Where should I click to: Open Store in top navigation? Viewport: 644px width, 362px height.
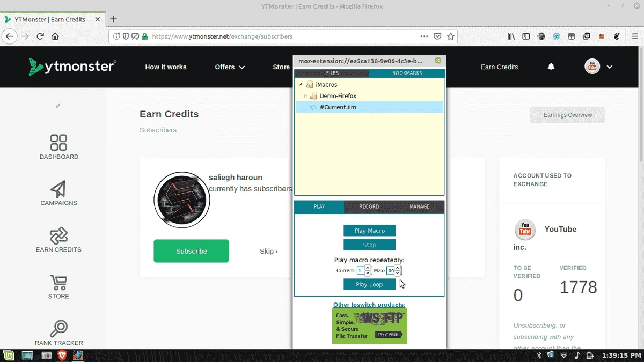click(281, 67)
